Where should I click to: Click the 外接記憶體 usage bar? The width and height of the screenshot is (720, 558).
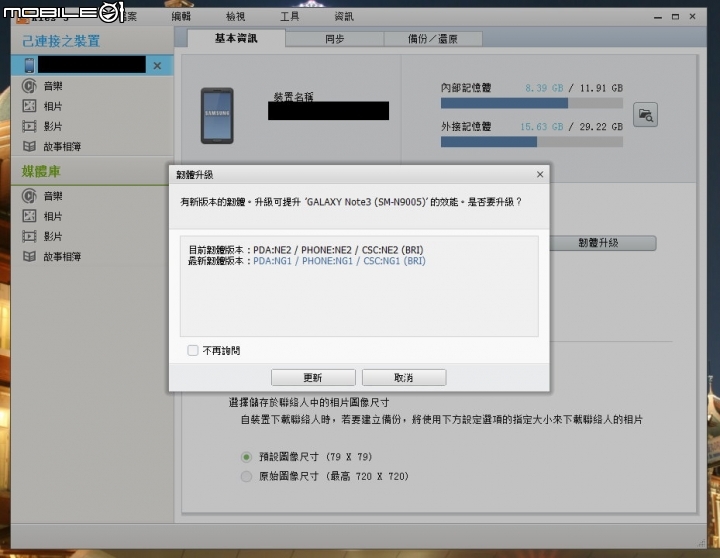(x=532, y=142)
